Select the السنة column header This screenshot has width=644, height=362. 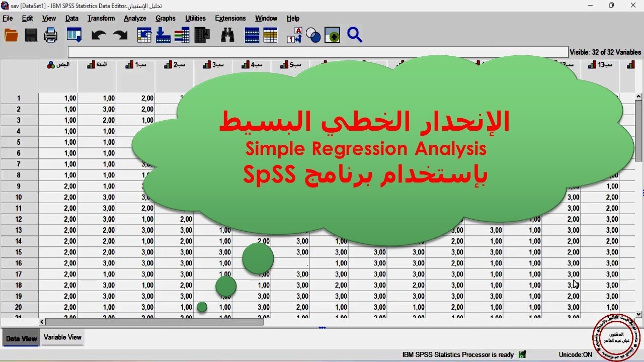click(x=97, y=76)
